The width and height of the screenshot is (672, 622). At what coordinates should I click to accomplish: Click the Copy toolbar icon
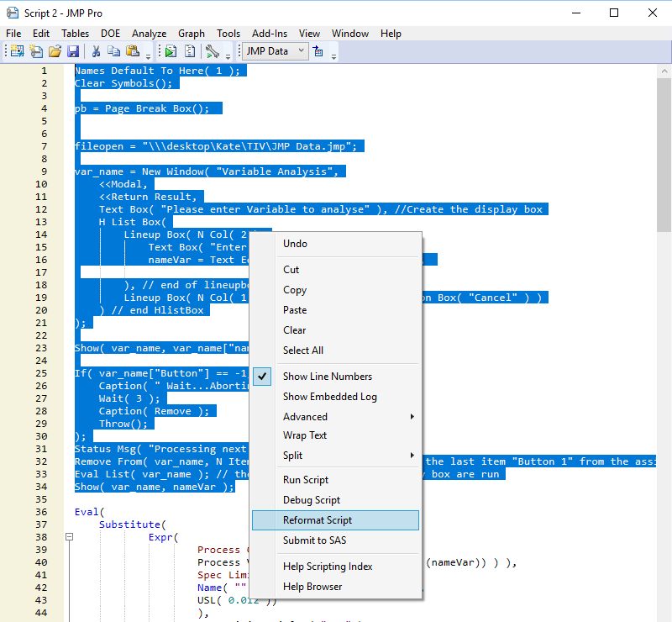click(x=113, y=51)
